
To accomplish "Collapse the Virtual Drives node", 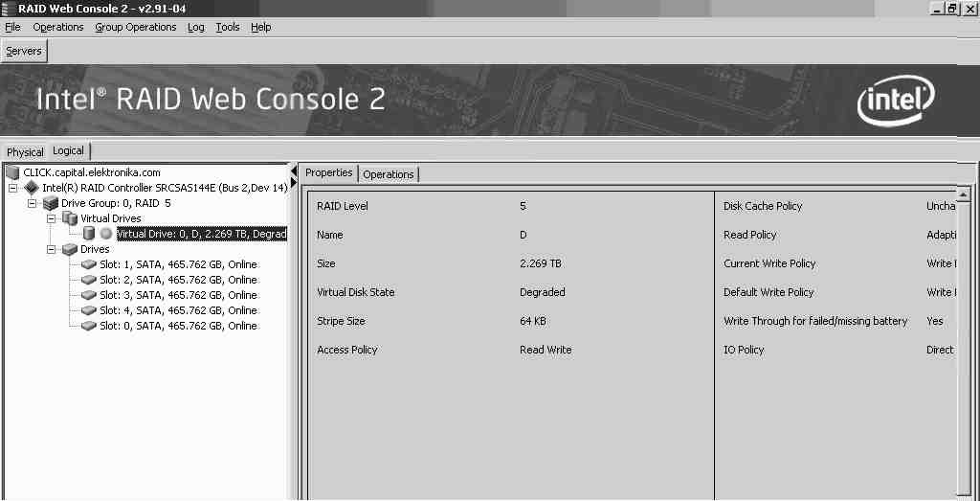I will click(x=52, y=218).
